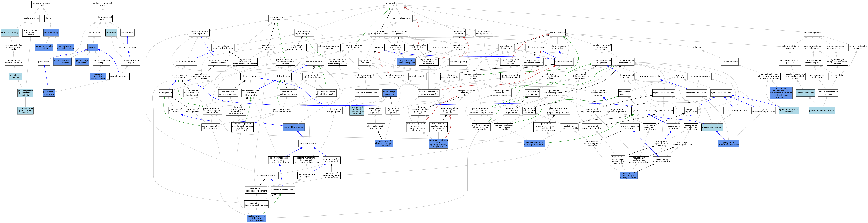Click the 'protein modification process' node
Image resolution: width=868 pixels, height=223 pixels.
[x=828, y=93]
